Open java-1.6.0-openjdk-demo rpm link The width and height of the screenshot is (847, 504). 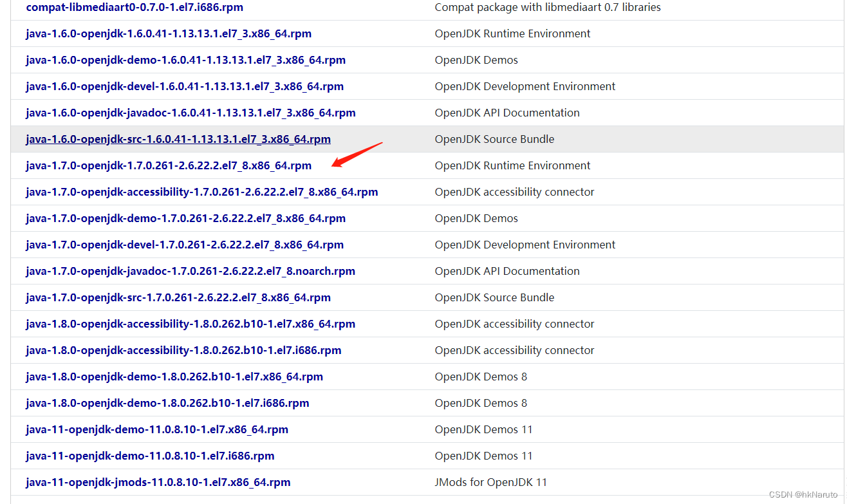[185, 60]
